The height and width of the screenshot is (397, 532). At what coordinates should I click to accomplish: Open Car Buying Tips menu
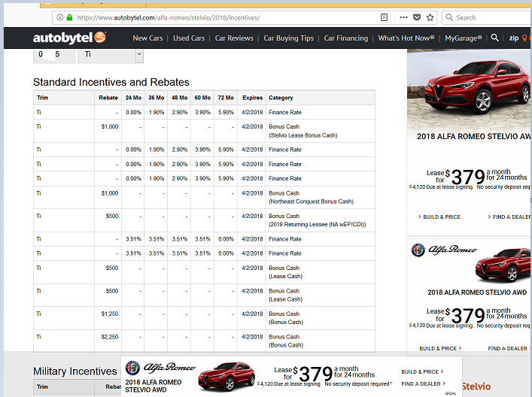[289, 38]
